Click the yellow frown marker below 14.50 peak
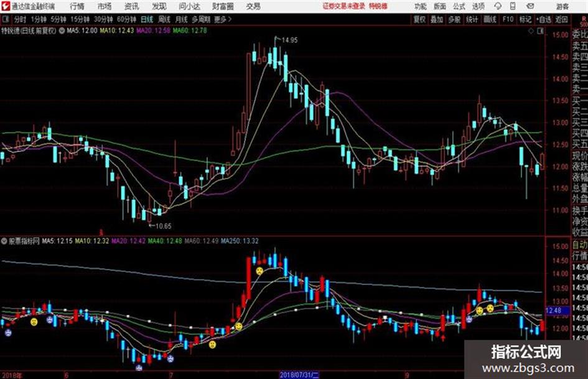 click(259, 271)
